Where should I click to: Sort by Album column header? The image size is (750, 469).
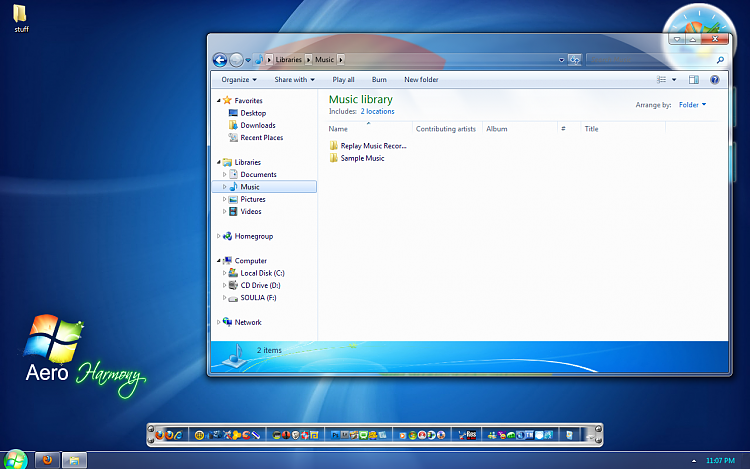(520, 129)
